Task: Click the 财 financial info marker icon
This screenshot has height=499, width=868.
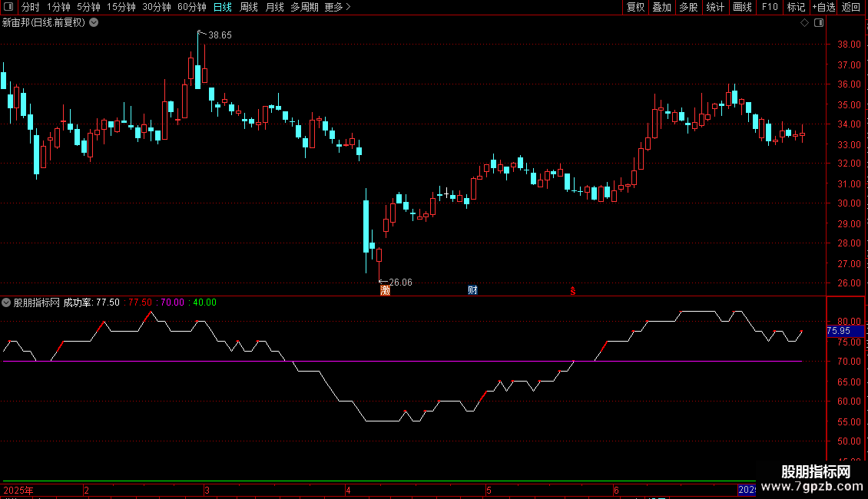Action: [x=472, y=290]
